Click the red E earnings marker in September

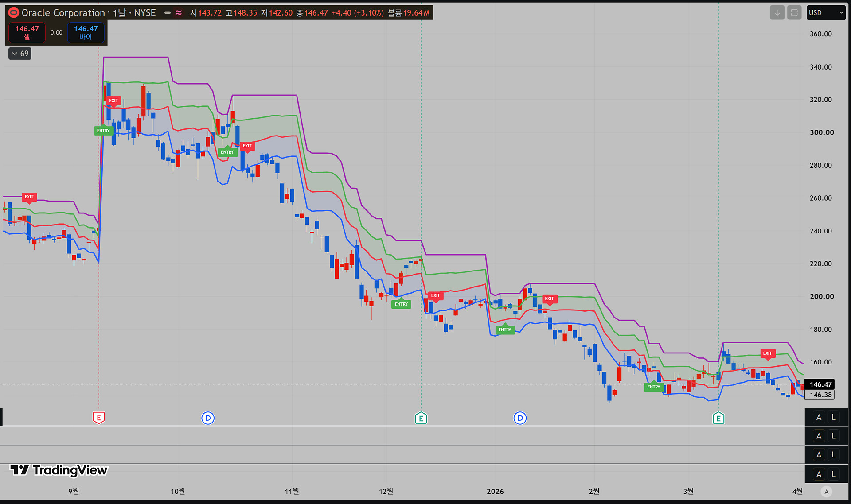tap(99, 417)
